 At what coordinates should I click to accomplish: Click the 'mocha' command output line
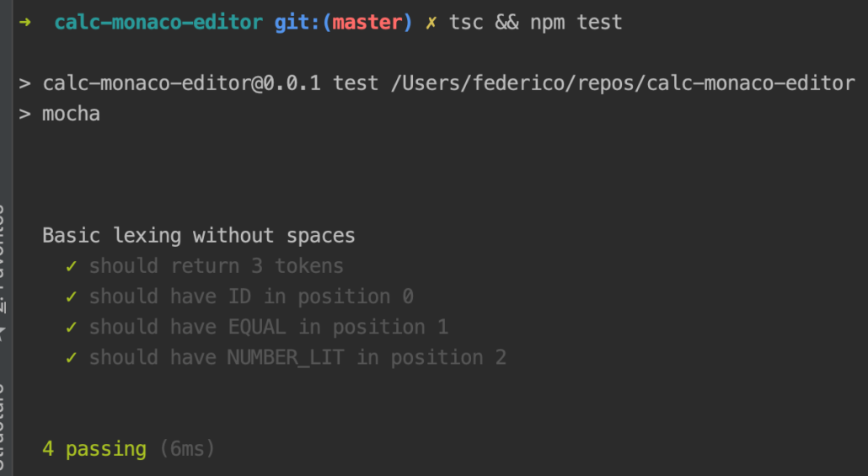pos(71,114)
